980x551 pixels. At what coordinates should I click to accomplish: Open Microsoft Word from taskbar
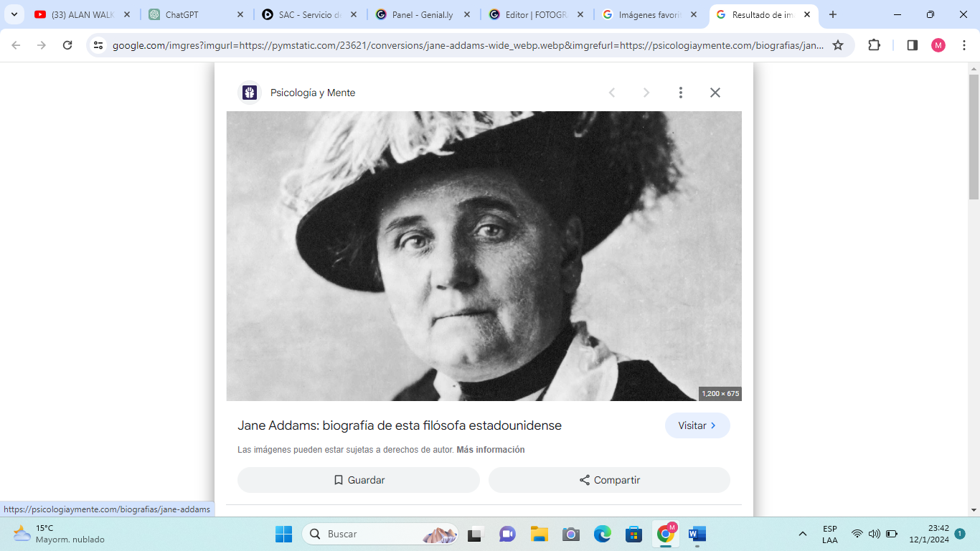pos(697,534)
